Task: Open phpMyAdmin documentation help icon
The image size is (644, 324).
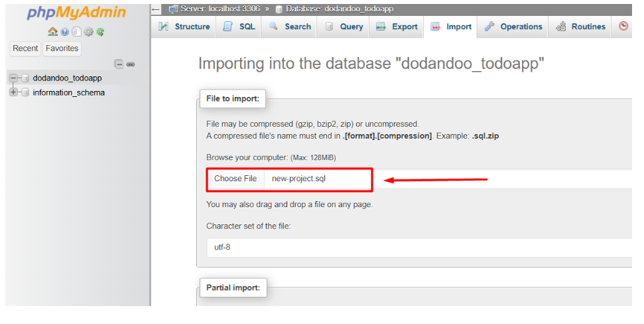Action: 64,32
